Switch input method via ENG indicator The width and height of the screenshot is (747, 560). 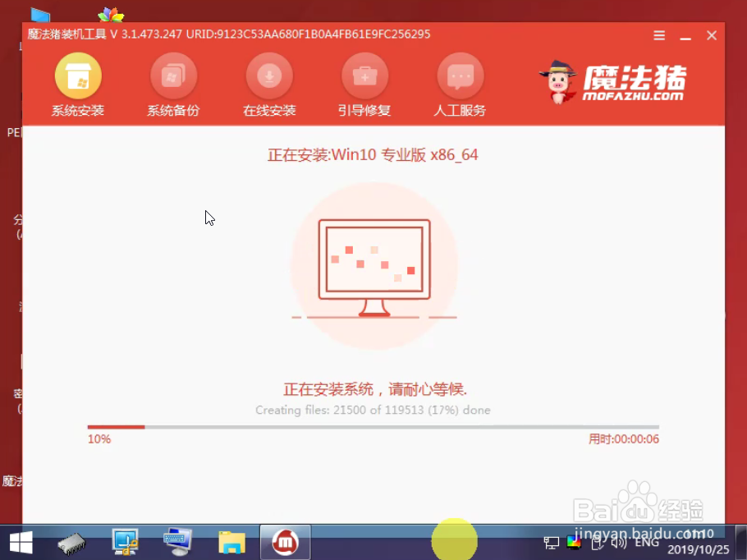[x=648, y=543]
